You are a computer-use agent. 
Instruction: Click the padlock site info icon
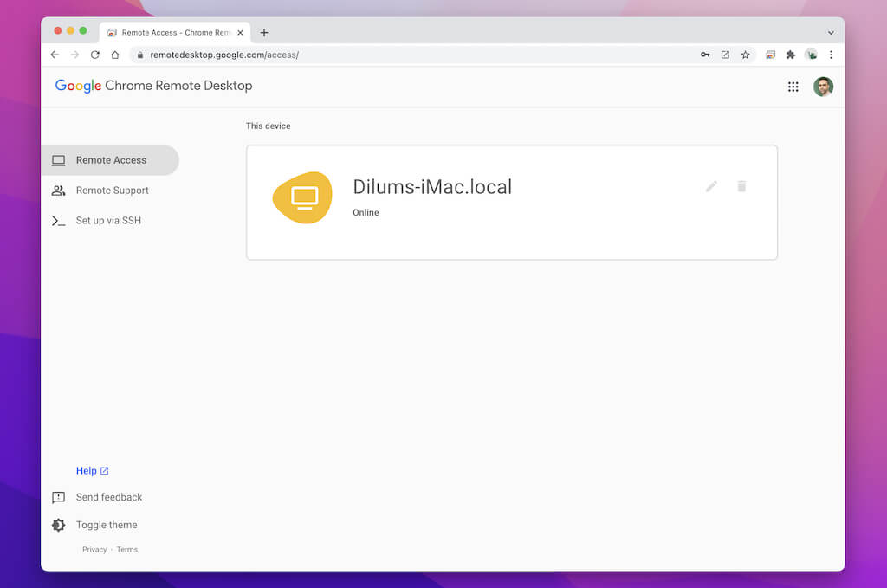click(139, 55)
